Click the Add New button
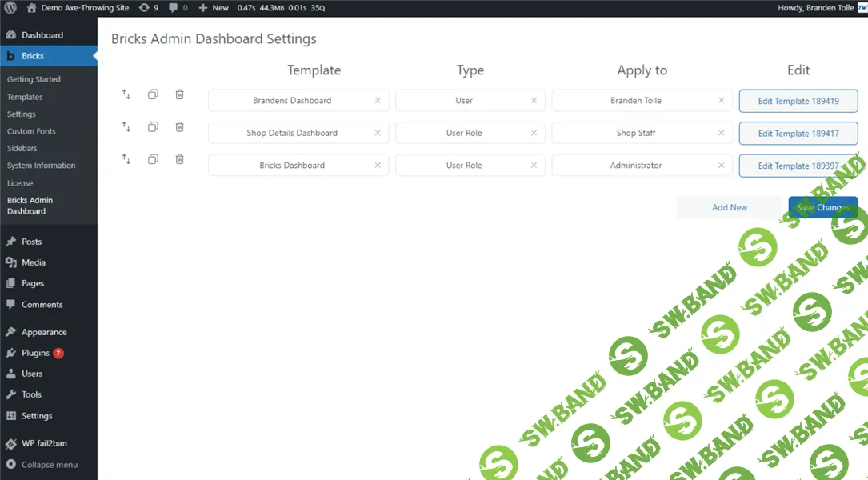The image size is (868, 480). point(729,207)
